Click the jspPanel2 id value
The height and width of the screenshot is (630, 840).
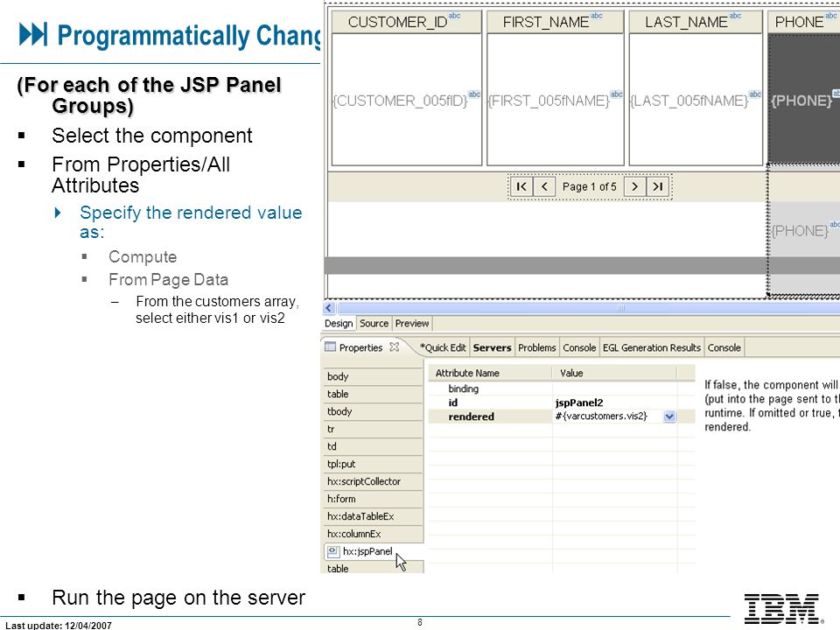[579, 402]
